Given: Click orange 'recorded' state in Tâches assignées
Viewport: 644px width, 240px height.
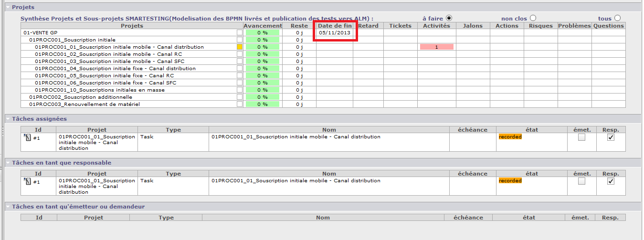Looking at the screenshot, I should [510, 137].
